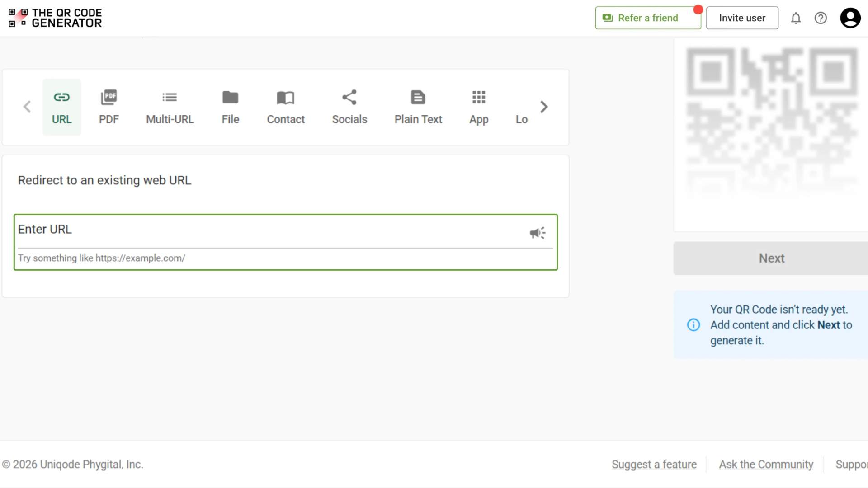Focus the Enter URL input field
Viewport: 868px width, 488px height.
(271, 230)
